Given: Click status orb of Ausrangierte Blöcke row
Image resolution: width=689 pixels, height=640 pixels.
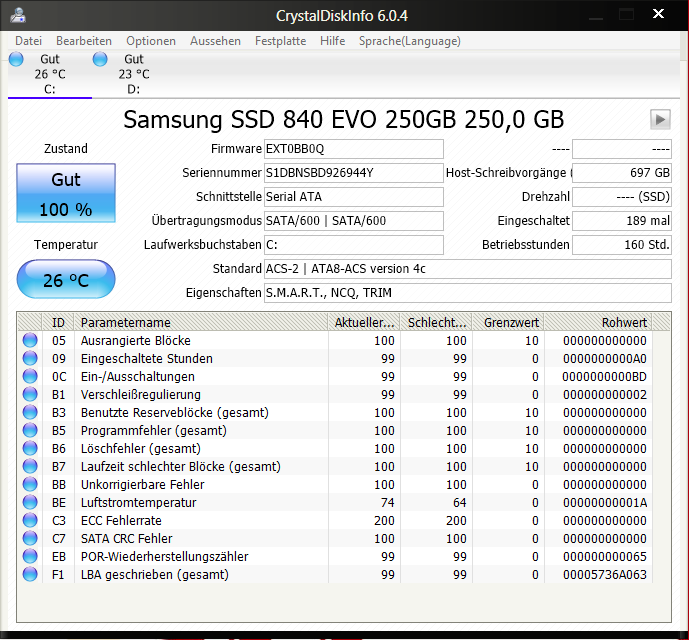Looking at the screenshot, I should click(x=30, y=340).
